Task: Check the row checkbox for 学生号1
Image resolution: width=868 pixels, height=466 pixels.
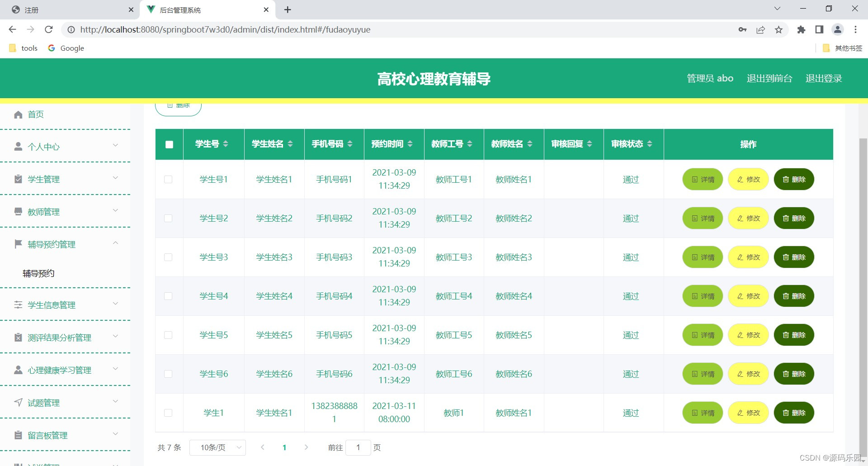Action: point(168,179)
